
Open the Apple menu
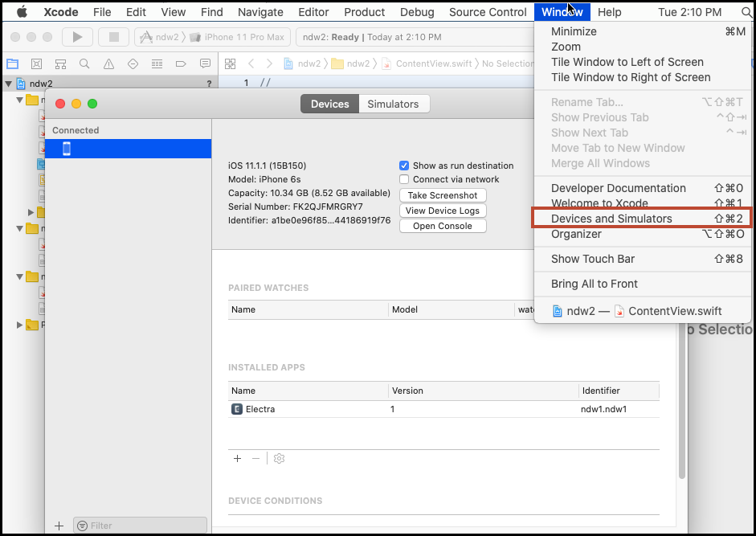(x=22, y=12)
